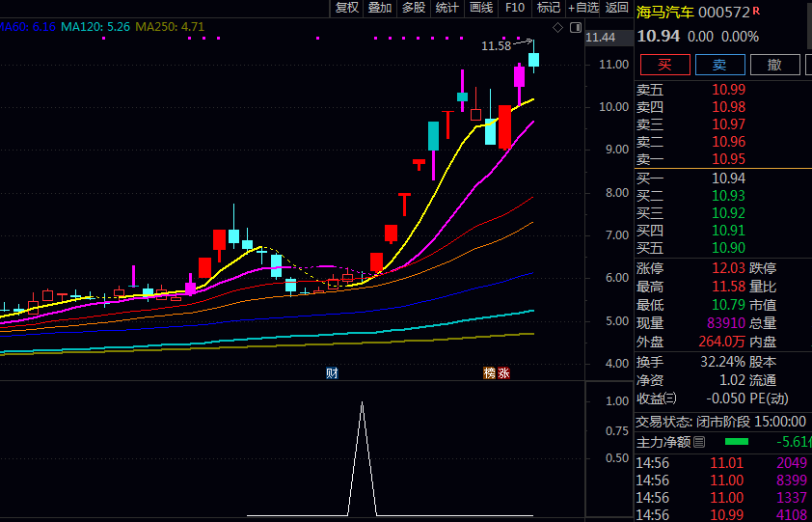Click the blue 财 financial event marker

[332, 373]
